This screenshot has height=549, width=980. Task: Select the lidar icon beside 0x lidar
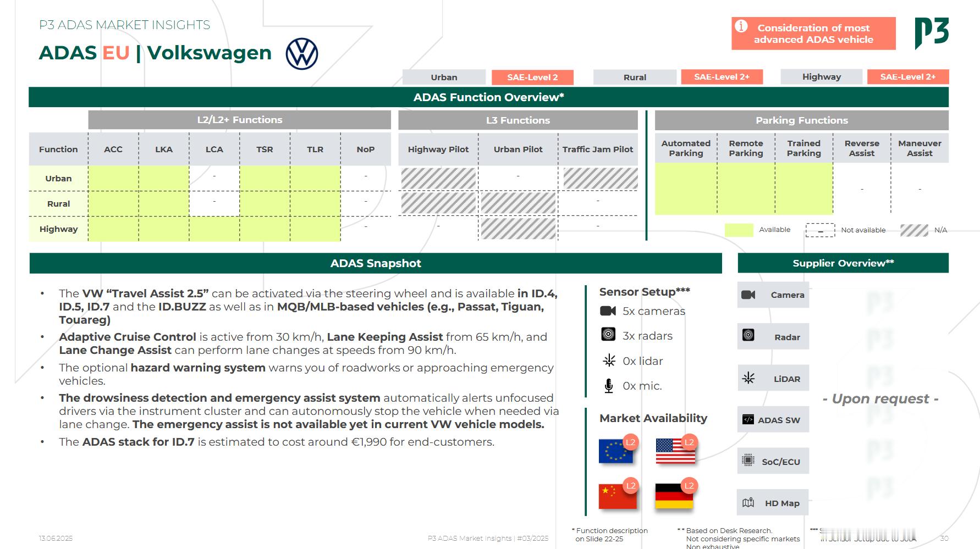pos(609,361)
